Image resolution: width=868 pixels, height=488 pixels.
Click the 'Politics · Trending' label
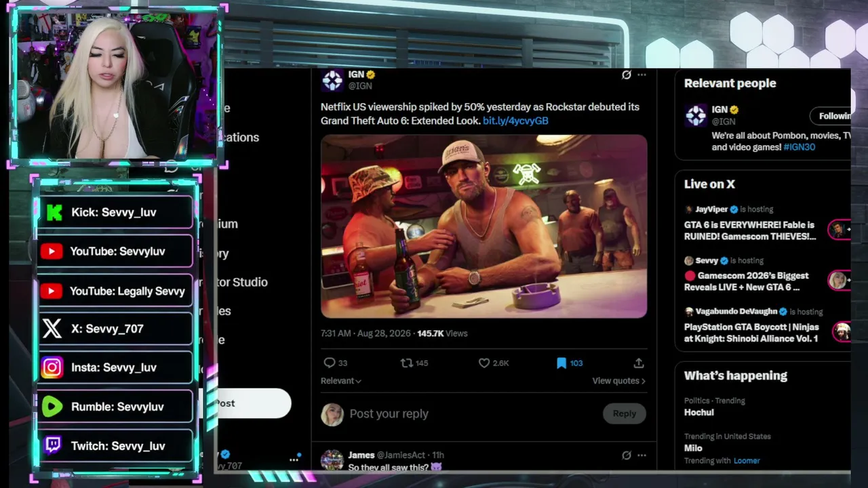(x=715, y=401)
